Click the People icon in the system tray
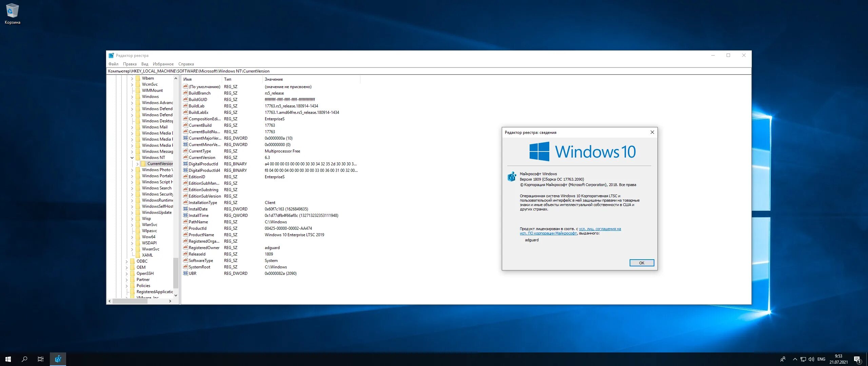 coord(783,359)
